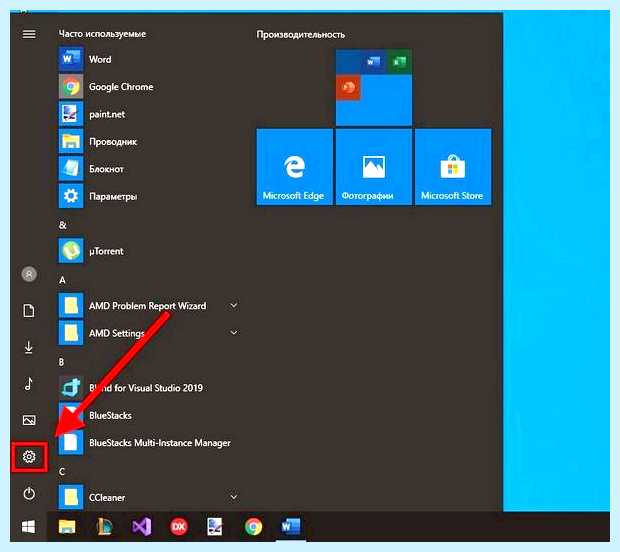The height and width of the screenshot is (552, 620).
Task: Open the AMD Problem Report Wizard folder
Action: (x=150, y=306)
